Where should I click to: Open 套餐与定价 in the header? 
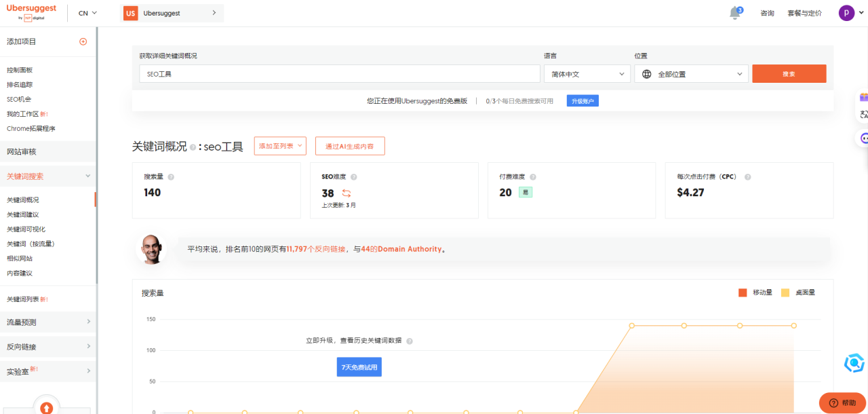[x=805, y=13]
